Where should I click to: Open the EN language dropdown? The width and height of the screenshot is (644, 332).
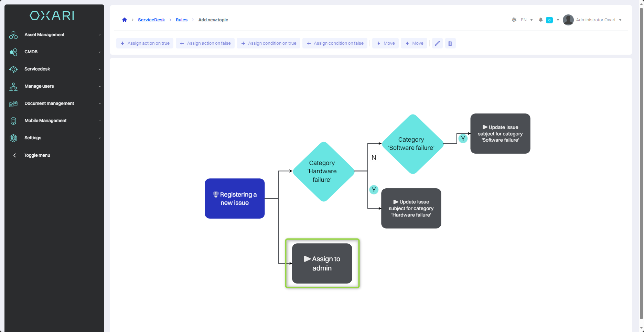click(527, 20)
